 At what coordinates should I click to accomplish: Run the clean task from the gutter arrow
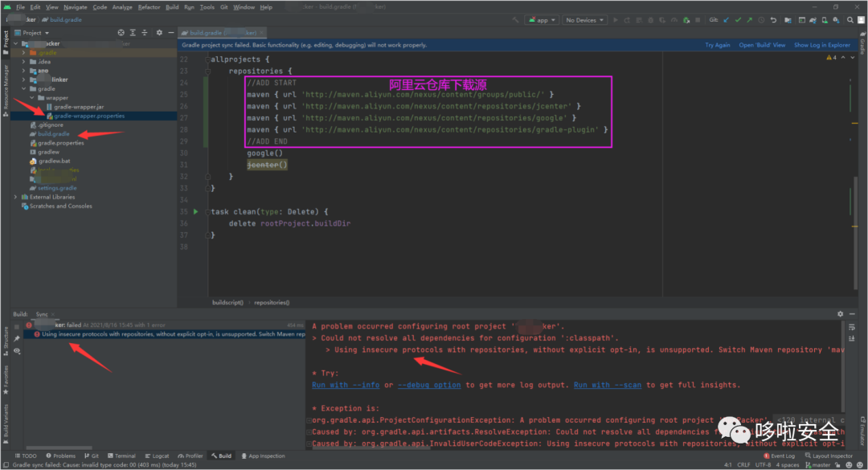195,211
